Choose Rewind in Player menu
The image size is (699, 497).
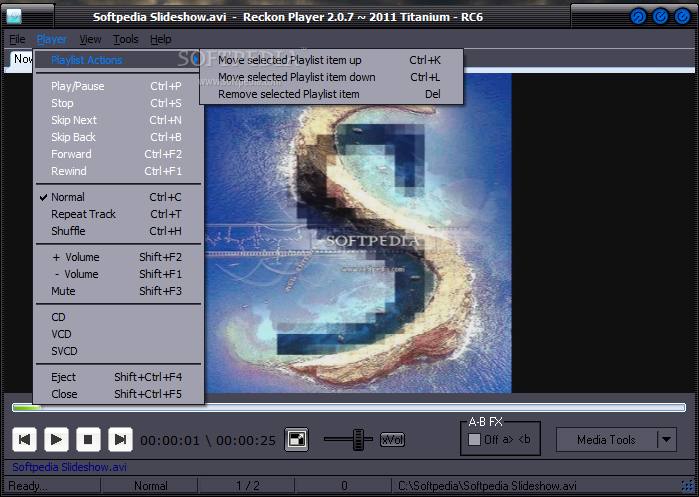[x=119, y=171]
